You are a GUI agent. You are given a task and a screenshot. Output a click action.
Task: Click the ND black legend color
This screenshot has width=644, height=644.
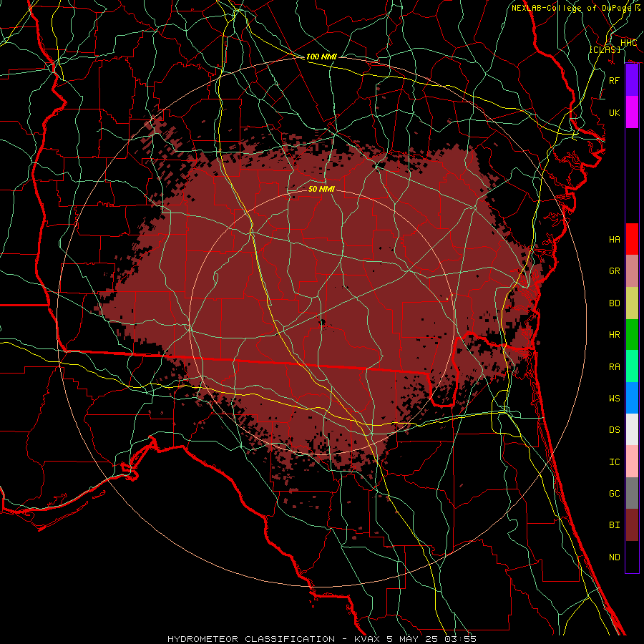[x=632, y=557]
